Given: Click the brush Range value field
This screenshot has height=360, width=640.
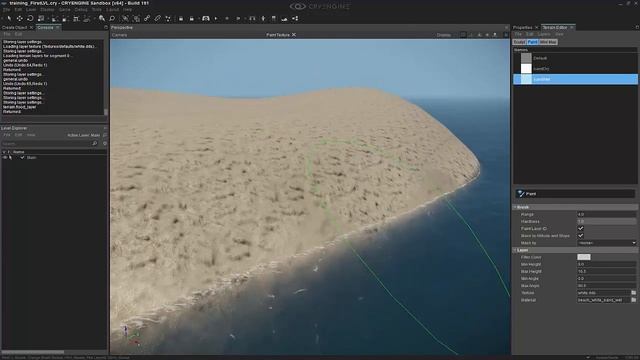Looking at the screenshot, I should (x=607, y=214).
